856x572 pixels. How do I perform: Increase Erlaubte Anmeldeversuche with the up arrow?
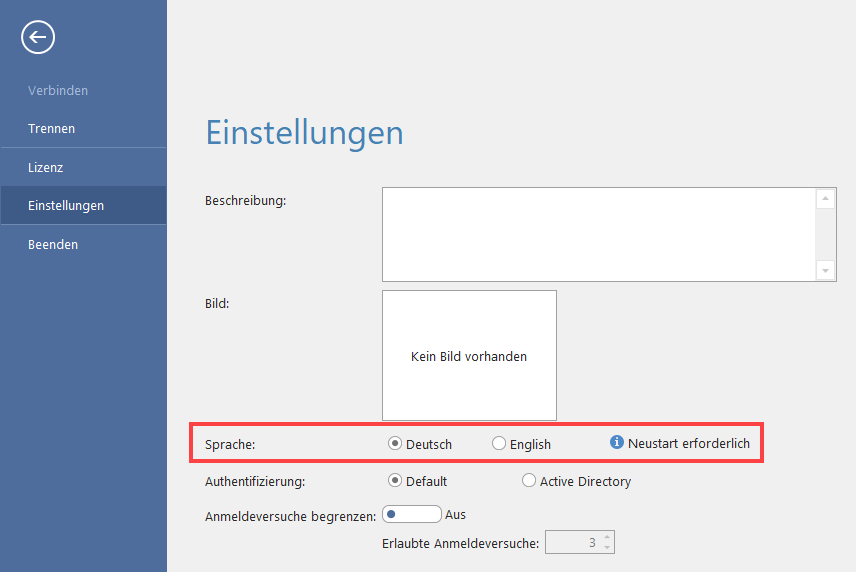click(x=607, y=538)
